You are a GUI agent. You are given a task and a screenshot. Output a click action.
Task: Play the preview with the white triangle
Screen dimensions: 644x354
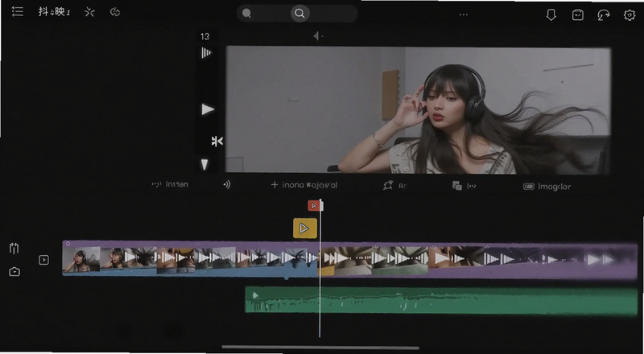pyautogui.click(x=208, y=109)
